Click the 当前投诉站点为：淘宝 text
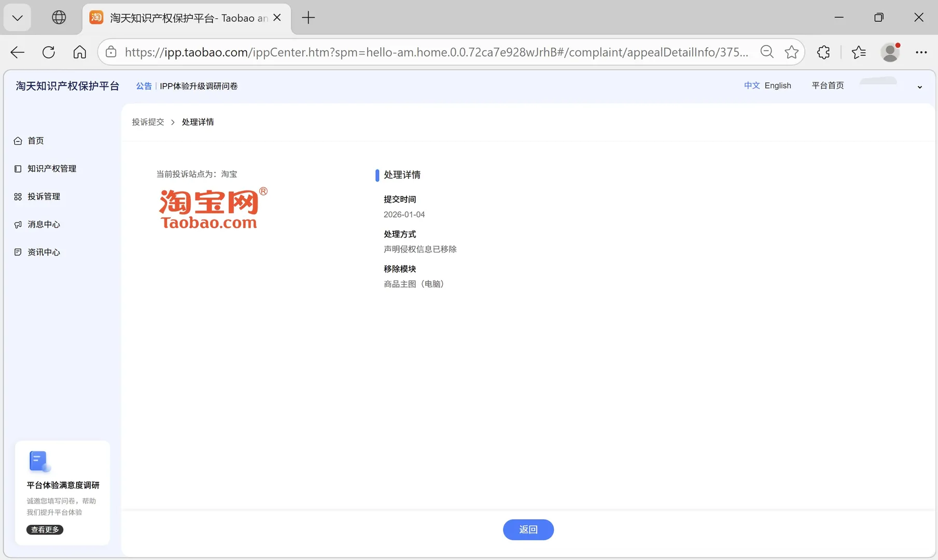The height and width of the screenshot is (560, 938). pyautogui.click(x=197, y=174)
